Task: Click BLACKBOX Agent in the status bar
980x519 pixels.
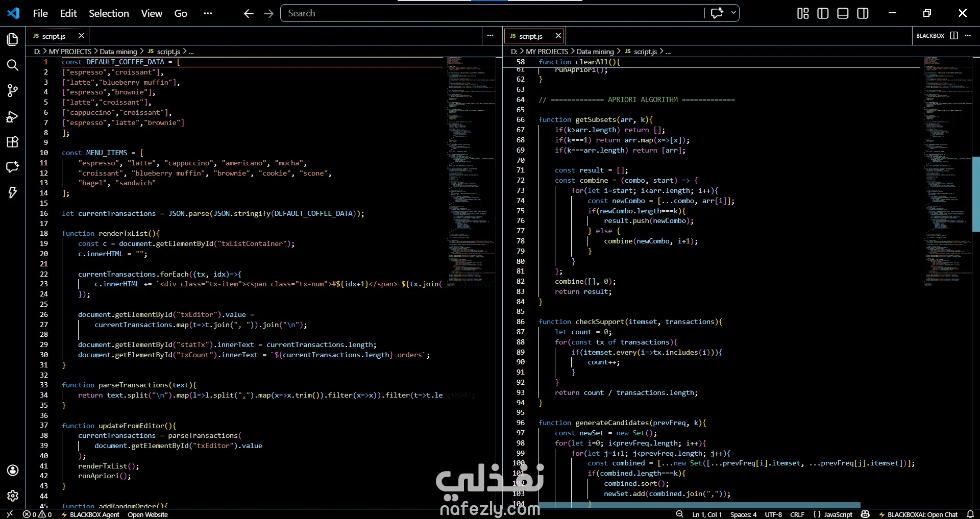Action: coord(90,514)
